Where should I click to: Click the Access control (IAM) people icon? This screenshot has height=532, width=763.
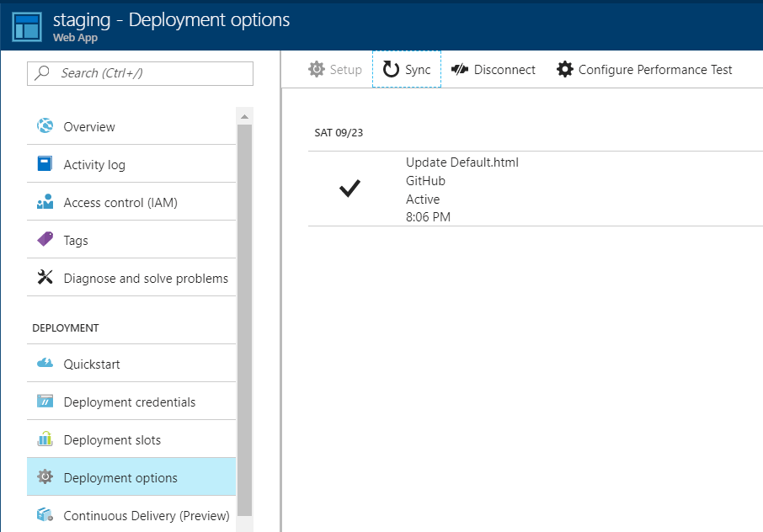click(x=45, y=202)
